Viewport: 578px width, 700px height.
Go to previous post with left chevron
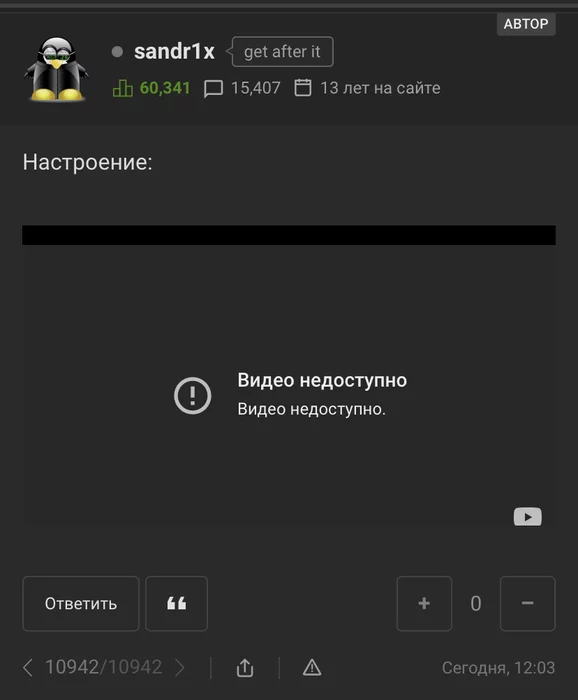pos(28,668)
